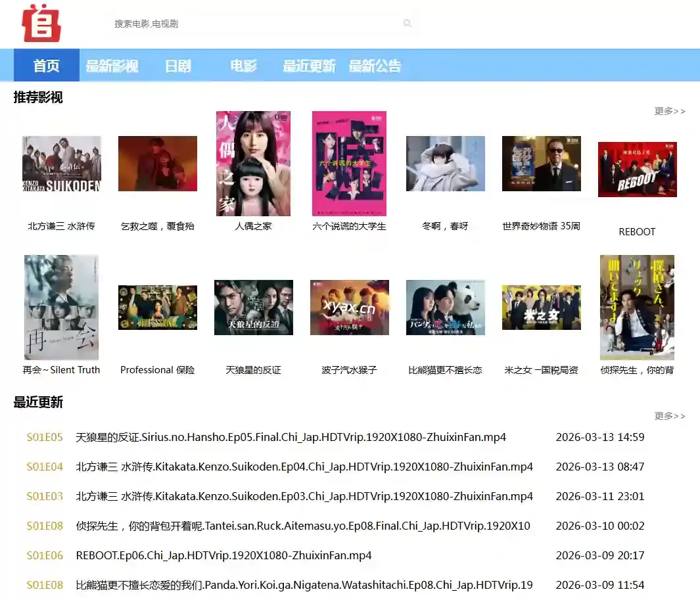Go to the 电影 menu item
Image resolution: width=700 pixels, height=598 pixels.
[x=243, y=66]
